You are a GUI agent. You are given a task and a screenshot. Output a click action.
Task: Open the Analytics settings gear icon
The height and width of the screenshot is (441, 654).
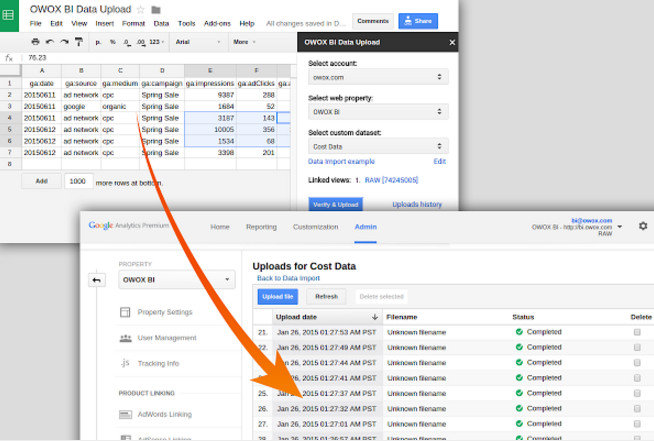[x=643, y=226]
